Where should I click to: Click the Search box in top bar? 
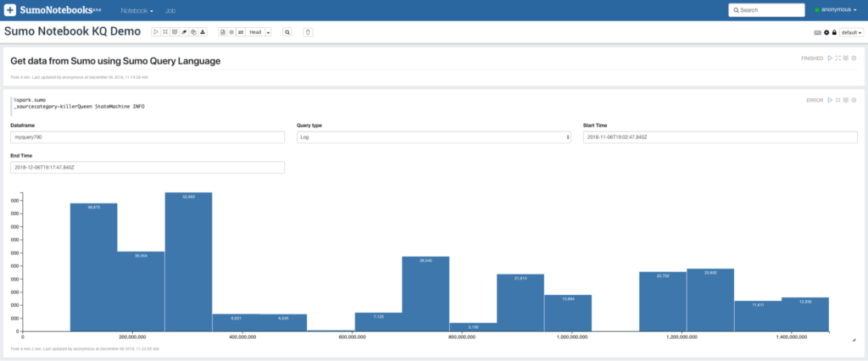(766, 10)
